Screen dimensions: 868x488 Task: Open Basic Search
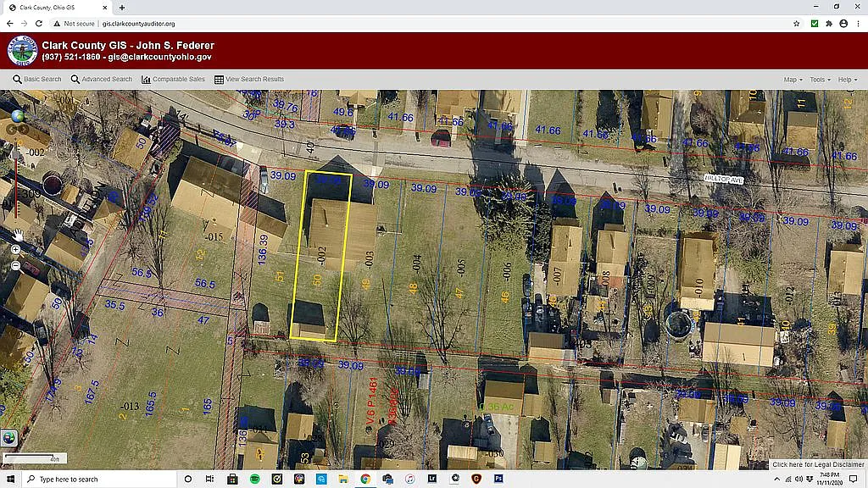pos(37,80)
